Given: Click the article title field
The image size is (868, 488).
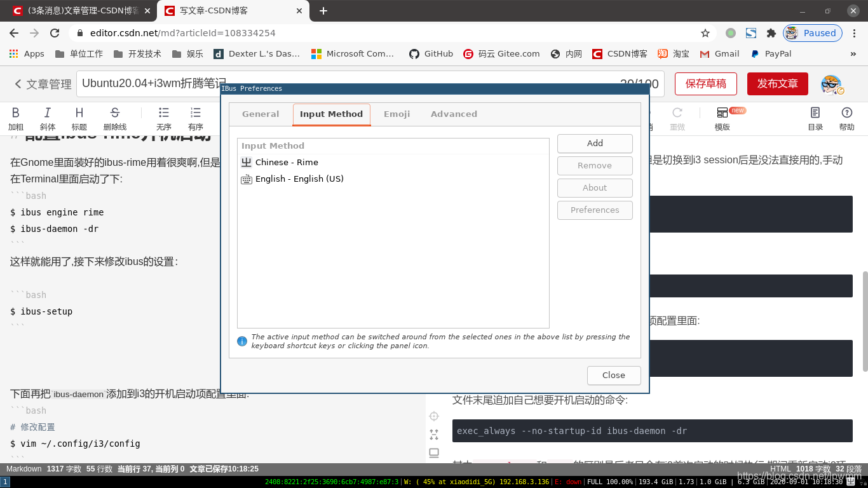Looking at the screenshot, I should click(x=370, y=84).
